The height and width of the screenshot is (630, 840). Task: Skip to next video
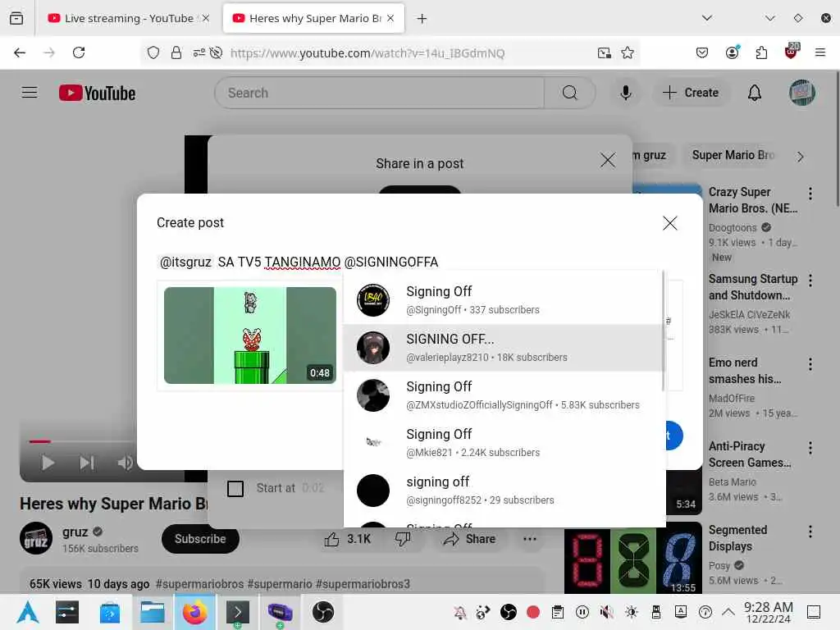pyautogui.click(x=87, y=463)
